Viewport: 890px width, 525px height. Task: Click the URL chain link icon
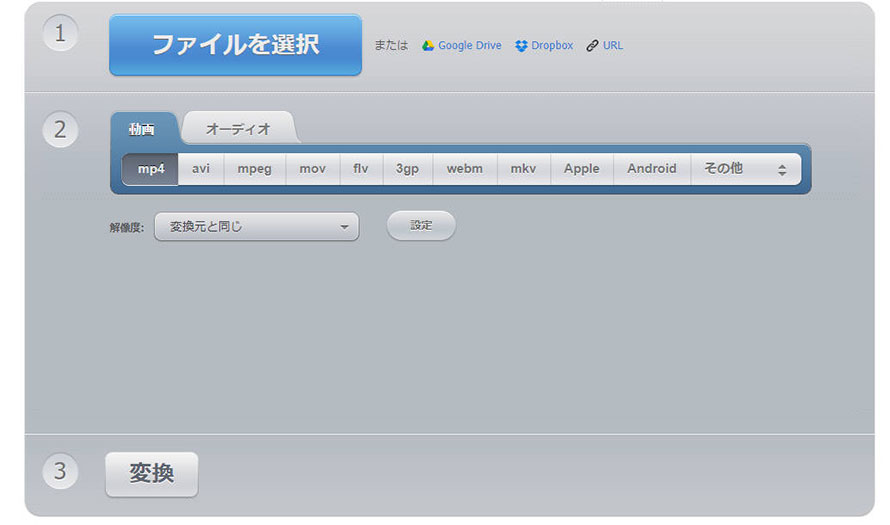[x=592, y=45]
